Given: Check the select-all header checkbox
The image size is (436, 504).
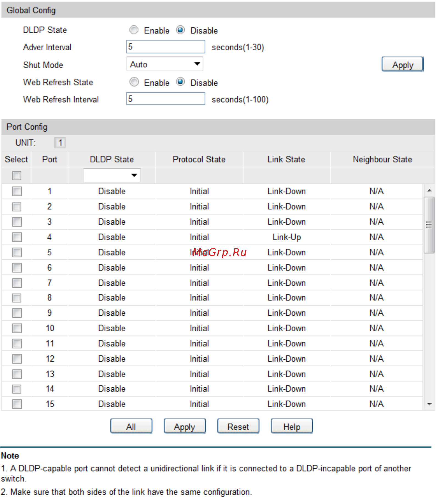Looking at the screenshot, I should [17, 175].
